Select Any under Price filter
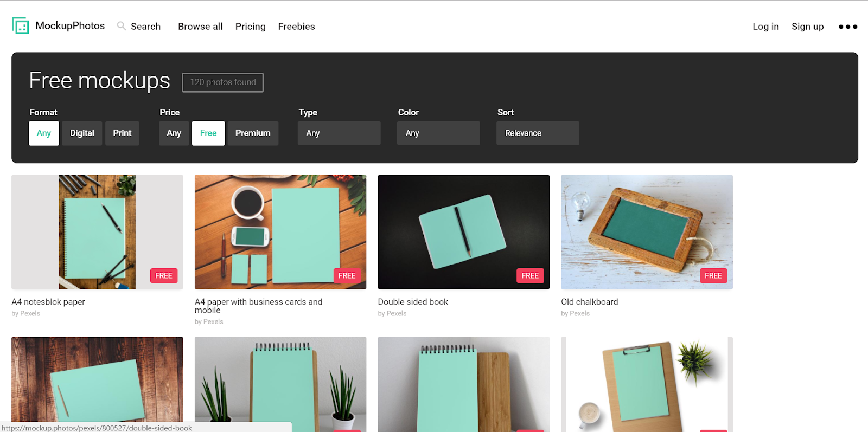This screenshot has height=432, width=868. 174,133
